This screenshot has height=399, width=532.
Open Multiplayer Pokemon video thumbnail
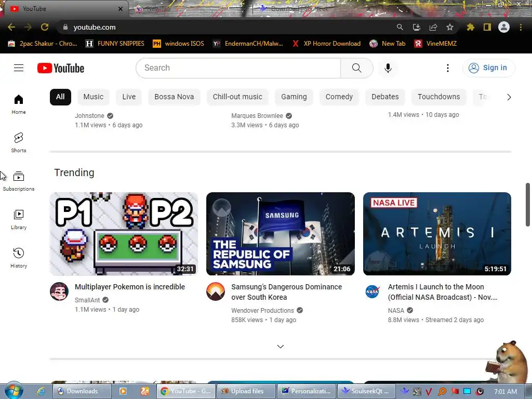tap(124, 234)
